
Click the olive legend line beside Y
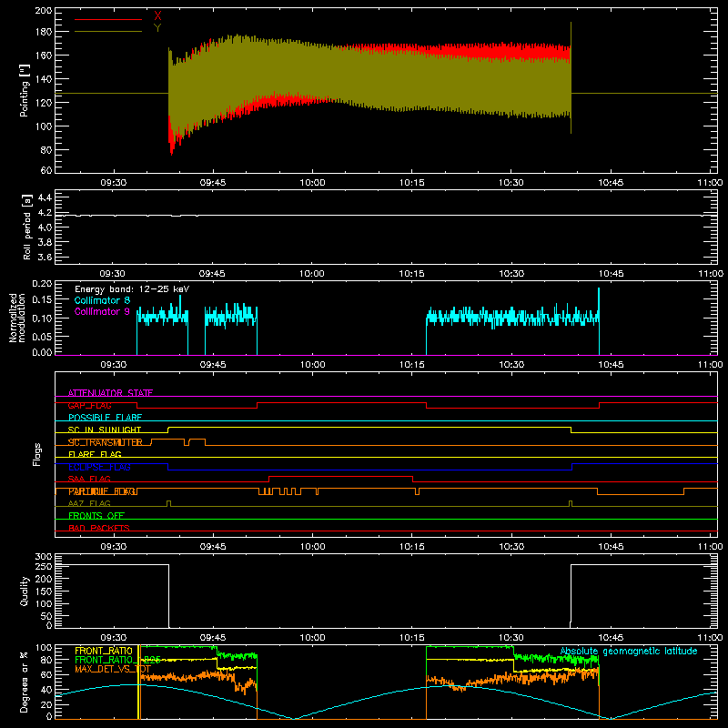point(108,32)
